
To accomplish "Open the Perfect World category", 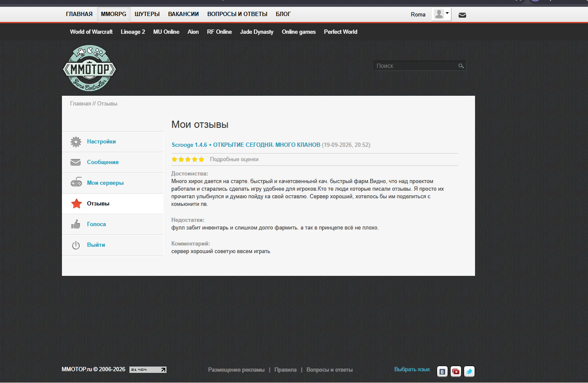I will (341, 32).
